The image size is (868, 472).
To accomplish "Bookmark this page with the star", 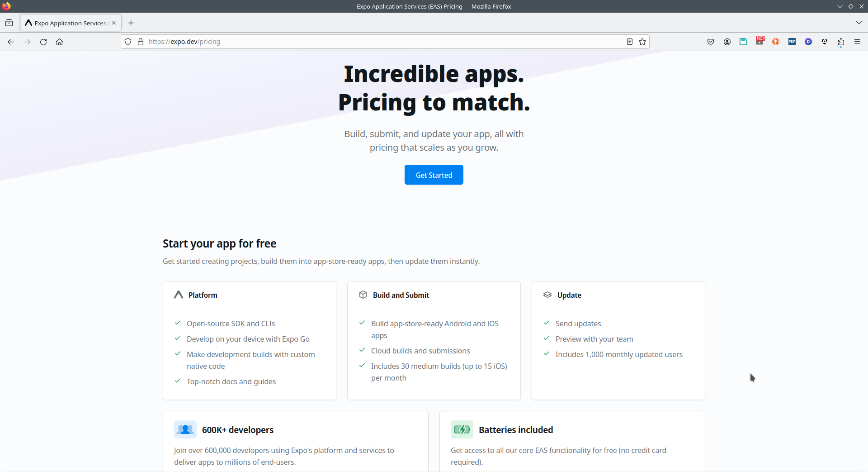I will coord(642,42).
